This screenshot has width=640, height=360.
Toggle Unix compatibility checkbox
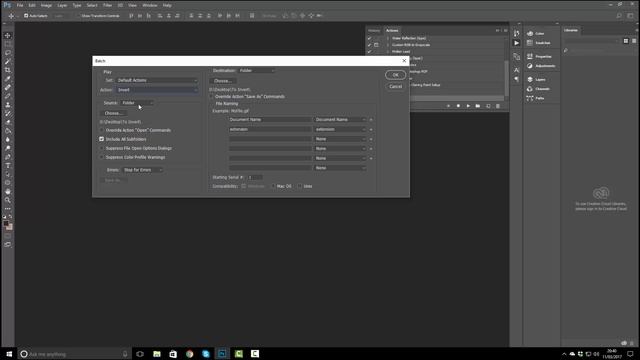(x=300, y=186)
